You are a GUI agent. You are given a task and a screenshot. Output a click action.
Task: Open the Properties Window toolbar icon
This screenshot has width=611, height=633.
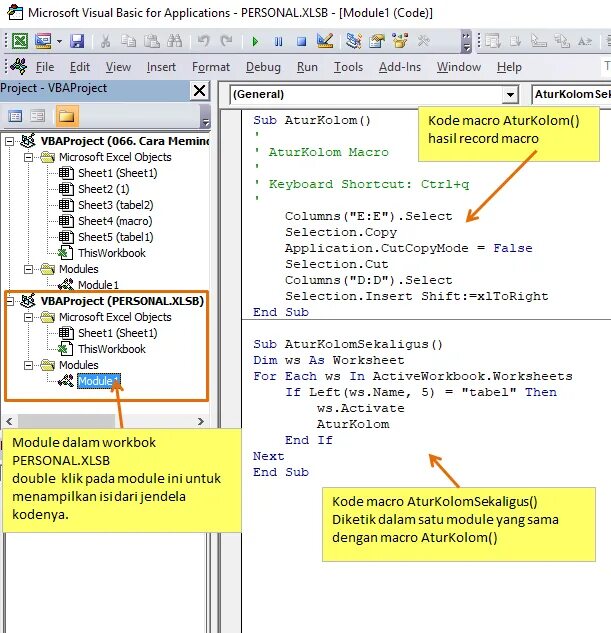[x=377, y=41]
